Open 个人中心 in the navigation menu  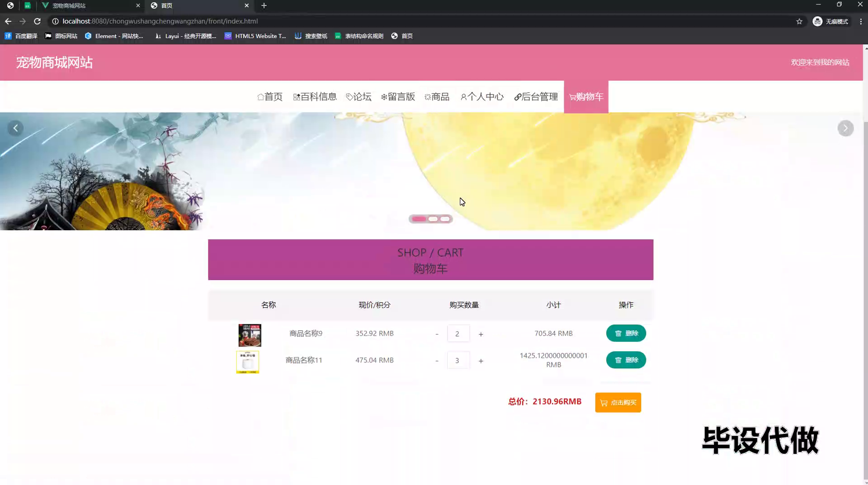[482, 97]
